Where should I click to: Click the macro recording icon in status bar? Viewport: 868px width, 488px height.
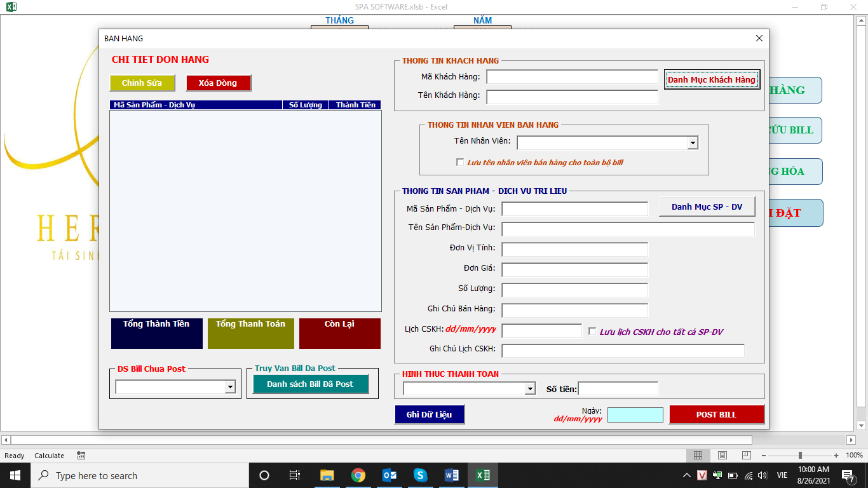[81, 455]
